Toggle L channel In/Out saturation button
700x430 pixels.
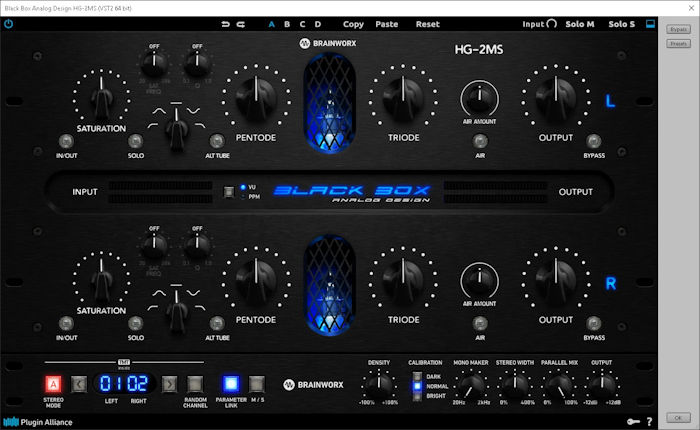(x=66, y=142)
